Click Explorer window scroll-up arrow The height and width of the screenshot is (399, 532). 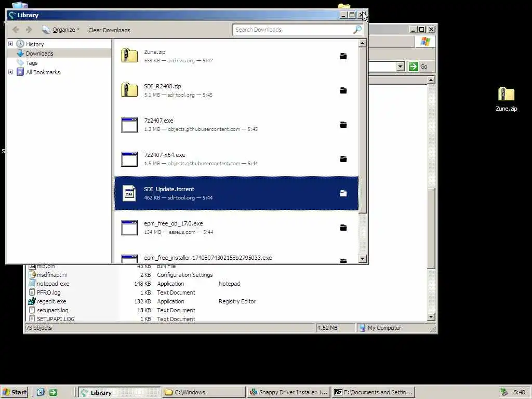(431, 80)
